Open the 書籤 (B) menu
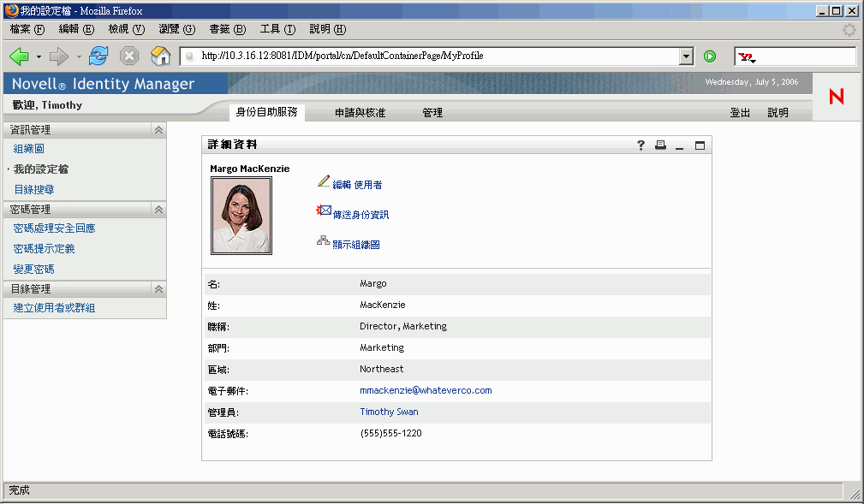This screenshot has height=504, width=864. (x=228, y=29)
